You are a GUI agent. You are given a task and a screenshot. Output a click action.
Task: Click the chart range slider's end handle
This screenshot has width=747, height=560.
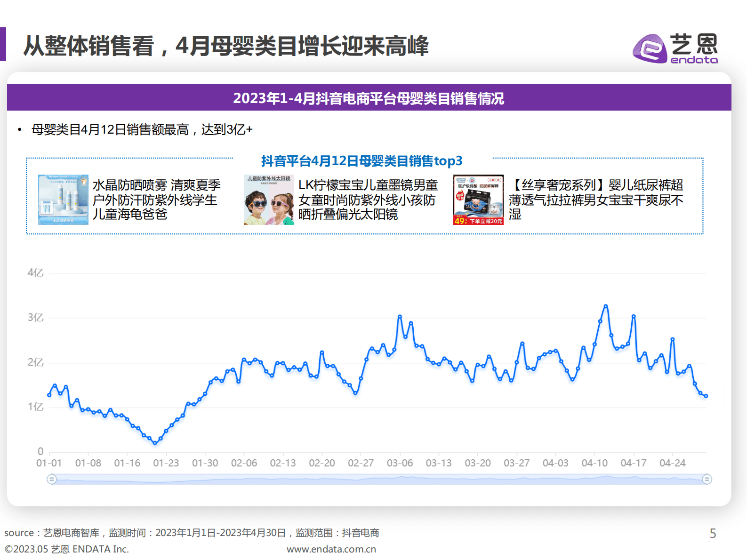pyautogui.click(x=707, y=479)
